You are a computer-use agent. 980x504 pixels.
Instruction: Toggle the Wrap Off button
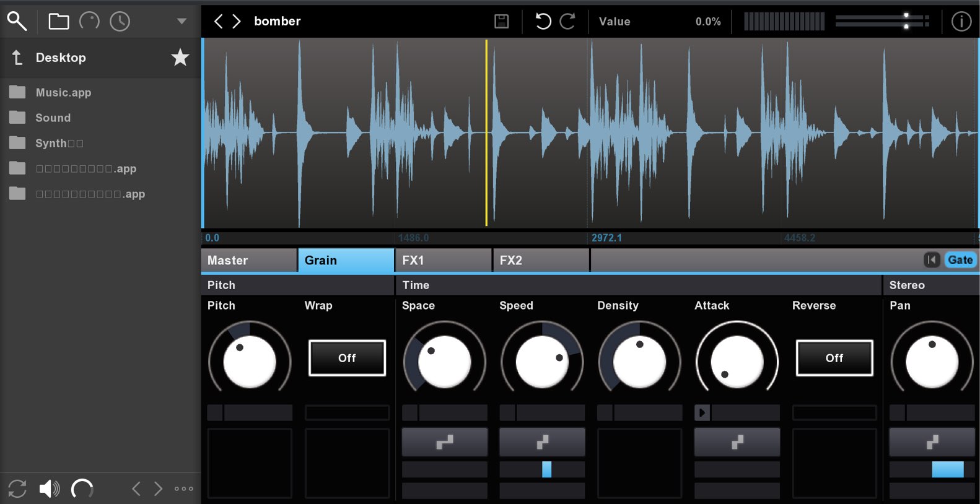pyautogui.click(x=347, y=358)
